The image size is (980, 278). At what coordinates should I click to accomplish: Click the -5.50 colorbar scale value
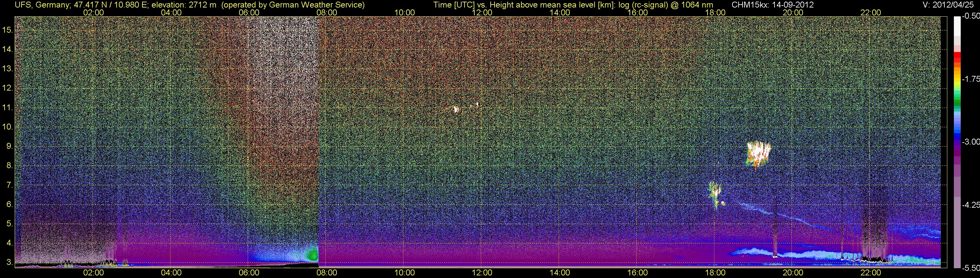click(971, 268)
